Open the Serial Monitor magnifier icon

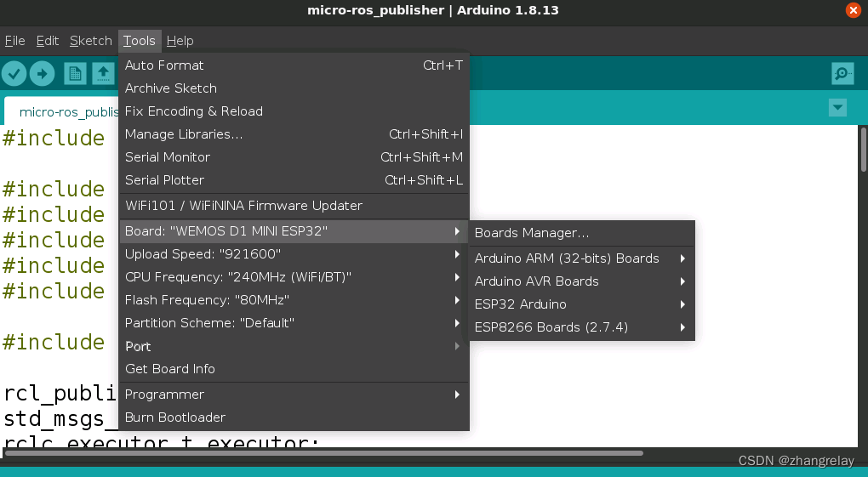click(842, 74)
